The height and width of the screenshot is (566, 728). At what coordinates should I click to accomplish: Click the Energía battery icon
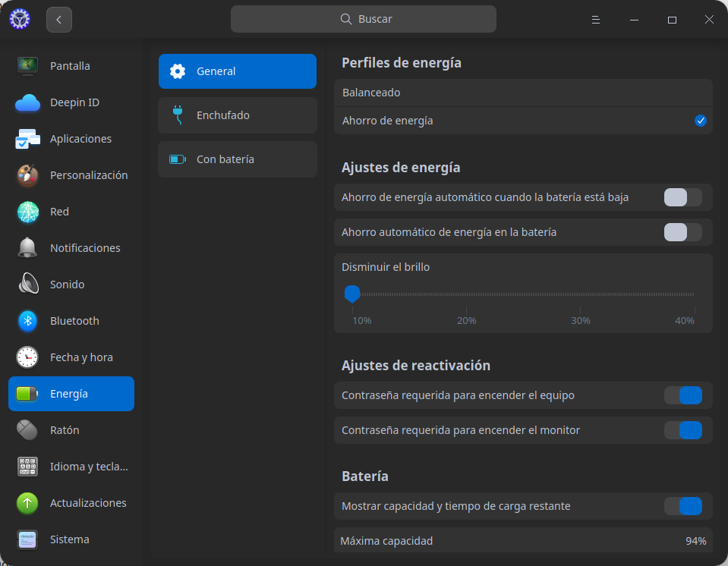click(27, 394)
